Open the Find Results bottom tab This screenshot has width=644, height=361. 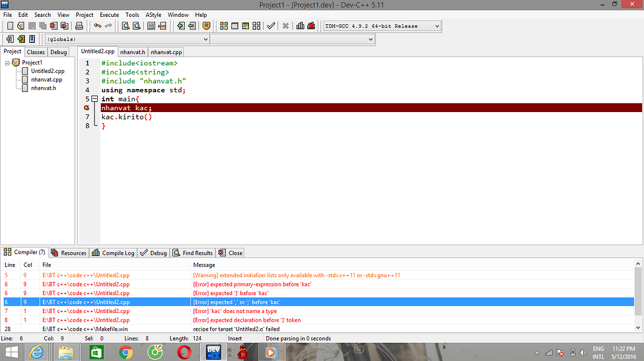tap(193, 253)
